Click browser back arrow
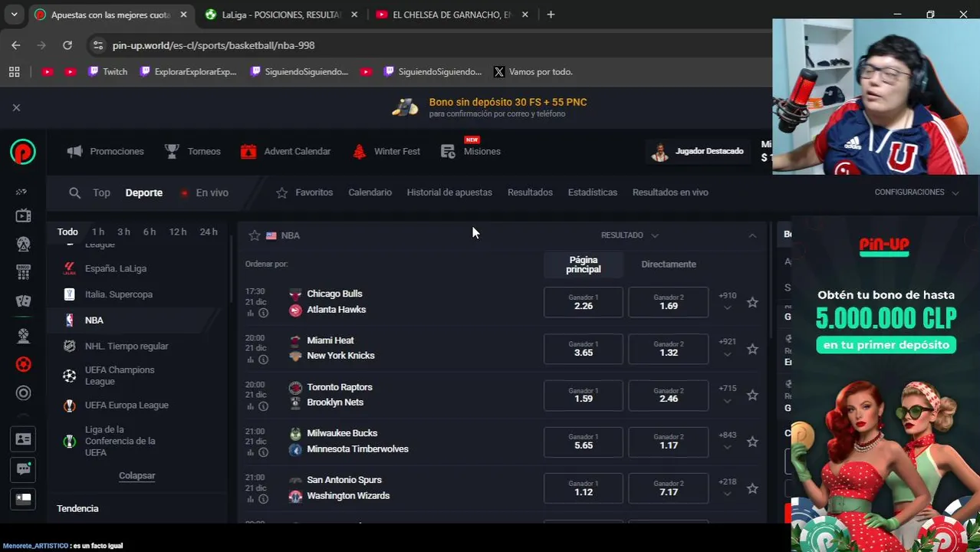 [16, 45]
